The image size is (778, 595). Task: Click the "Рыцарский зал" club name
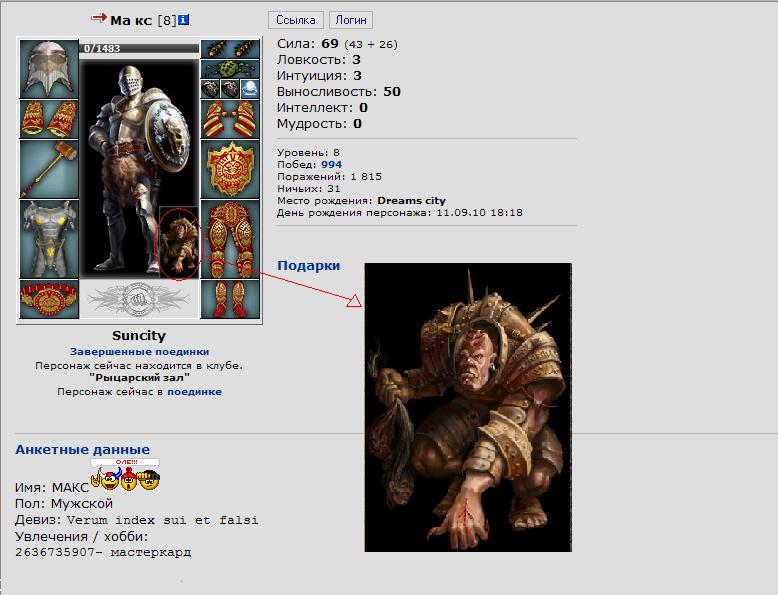[139, 378]
